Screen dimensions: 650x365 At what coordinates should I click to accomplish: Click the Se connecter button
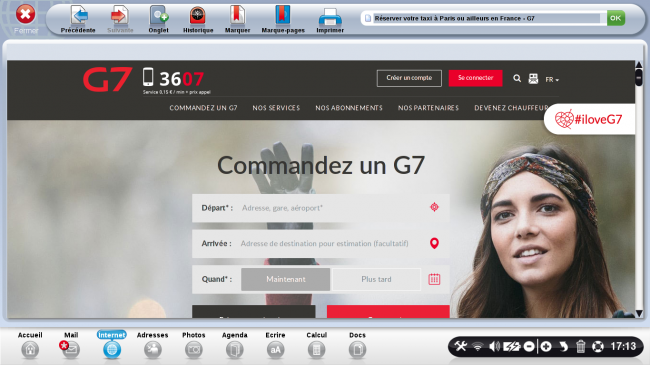(x=475, y=78)
